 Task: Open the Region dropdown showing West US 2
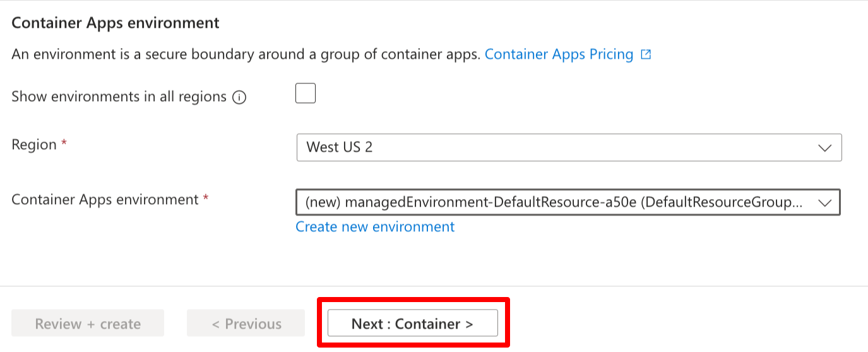(569, 147)
